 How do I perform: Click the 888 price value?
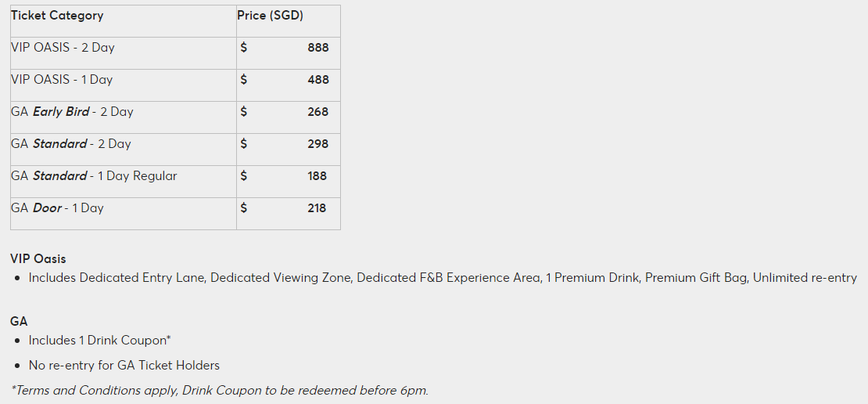(x=318, y=48)
